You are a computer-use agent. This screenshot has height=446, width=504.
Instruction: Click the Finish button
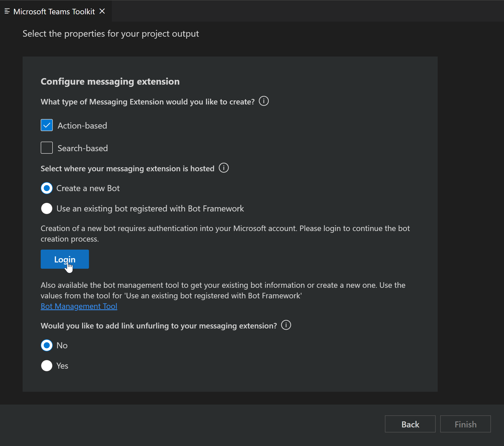click(465, 424)
